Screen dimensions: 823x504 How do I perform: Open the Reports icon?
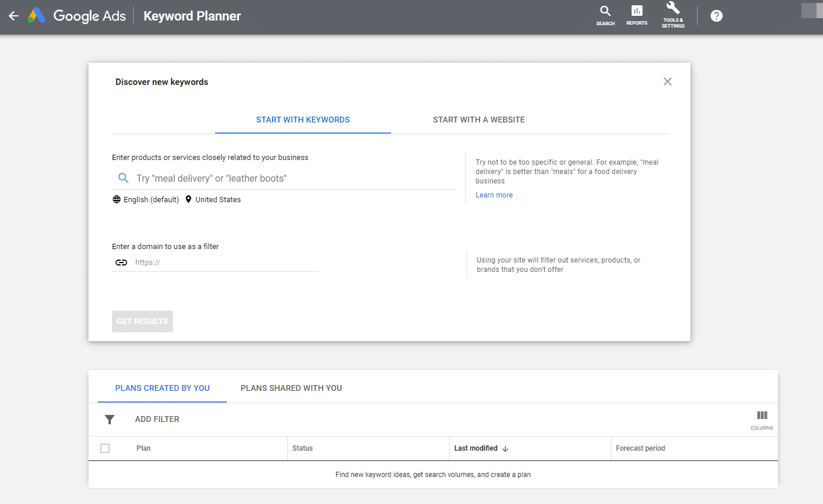(637, 15)
